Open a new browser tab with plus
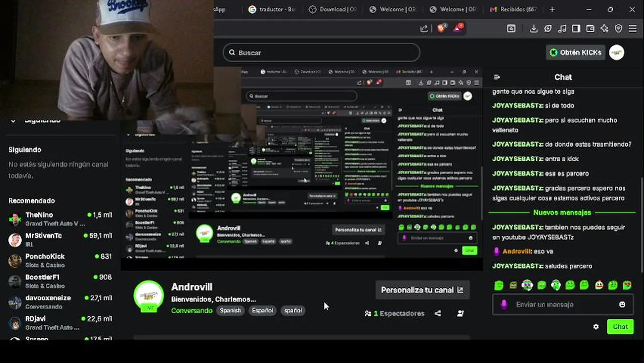 552,9
